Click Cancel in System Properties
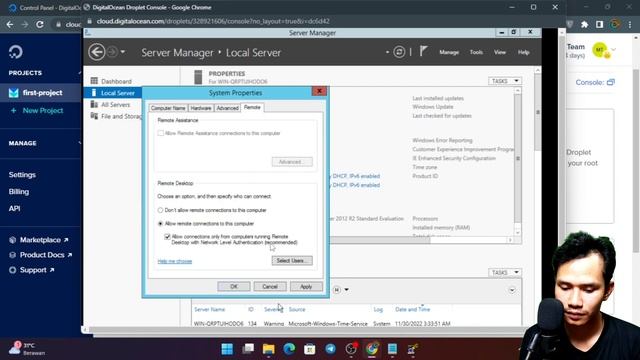The width and height of the screenshot is (640, 360). [x=270, y=287]
